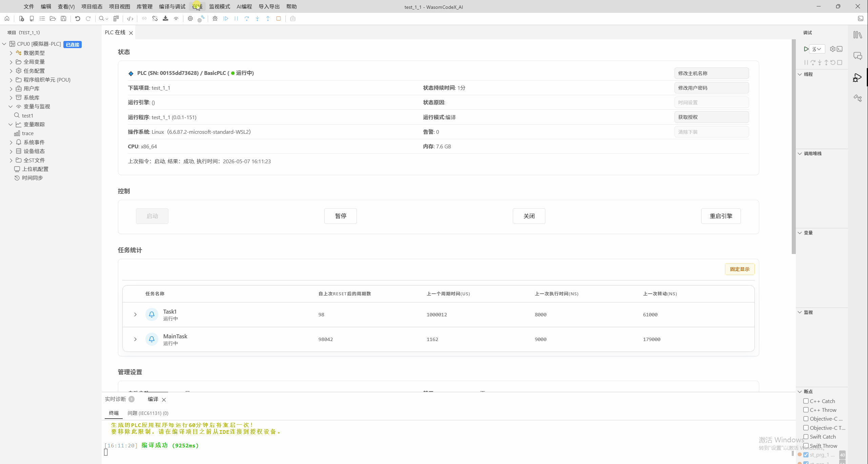Click the save disk toolbar icon
This screenshot has height=464, width=868.
63,19
